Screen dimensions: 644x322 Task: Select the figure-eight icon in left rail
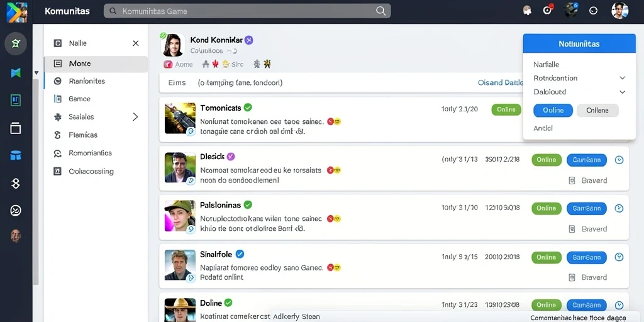coord(16,183)
